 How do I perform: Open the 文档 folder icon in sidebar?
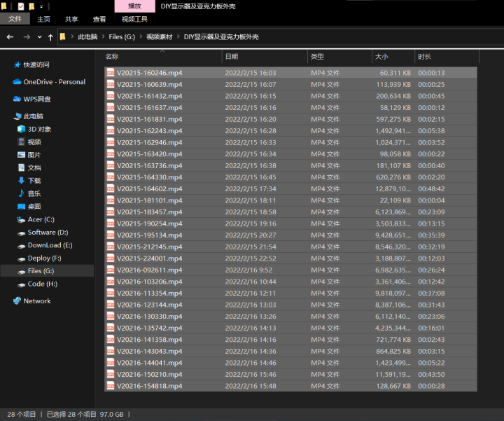coord(21,167)
